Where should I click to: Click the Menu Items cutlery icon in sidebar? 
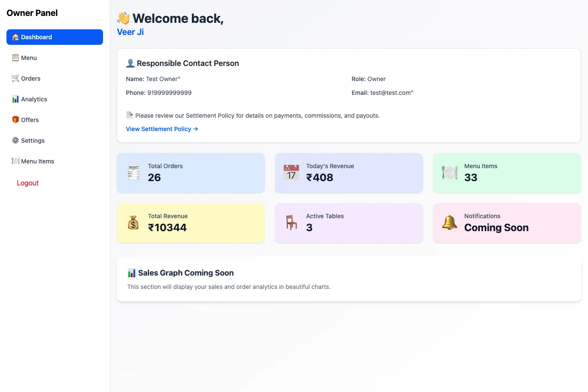click(15, 161)
